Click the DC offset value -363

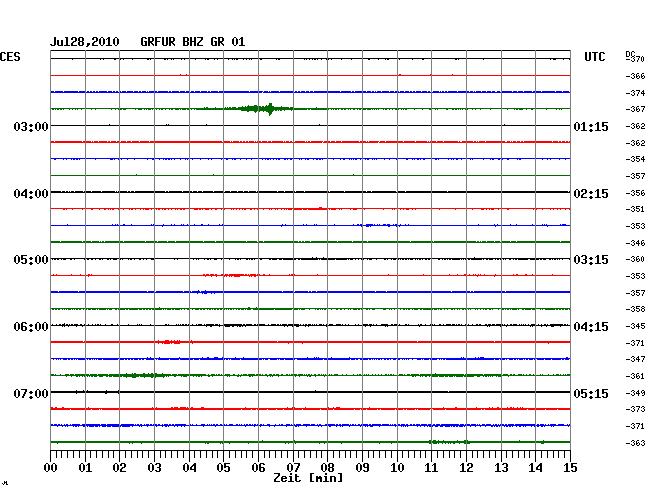(x=635, y=443)
